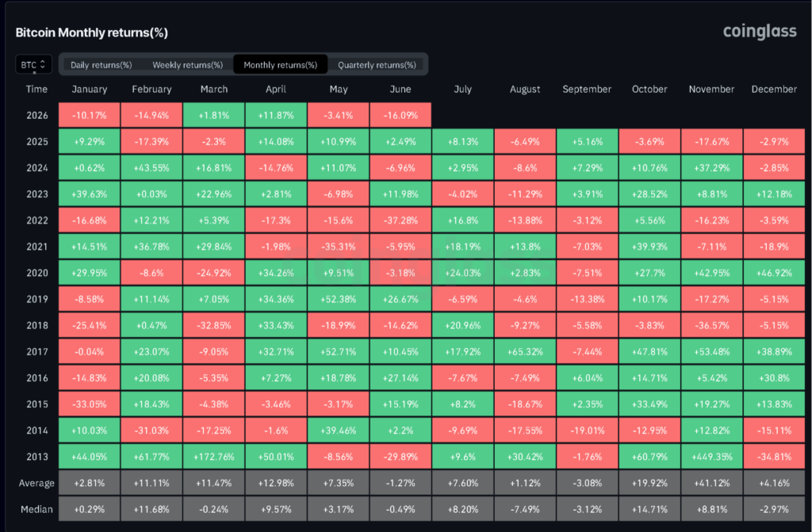The height and width of the screenshot is (532, 812).
Task: Click the January column header
Action: (x=90, y=89)
